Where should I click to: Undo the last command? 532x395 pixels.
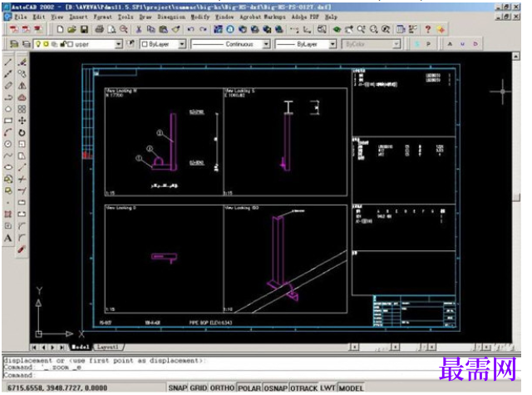click(x=190, y=30)
